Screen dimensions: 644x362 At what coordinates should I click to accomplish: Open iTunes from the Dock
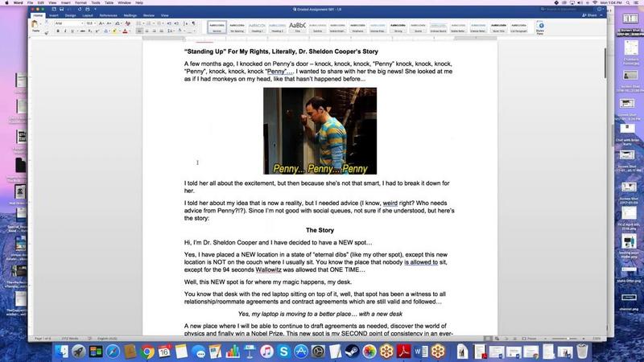click(266, 352)
